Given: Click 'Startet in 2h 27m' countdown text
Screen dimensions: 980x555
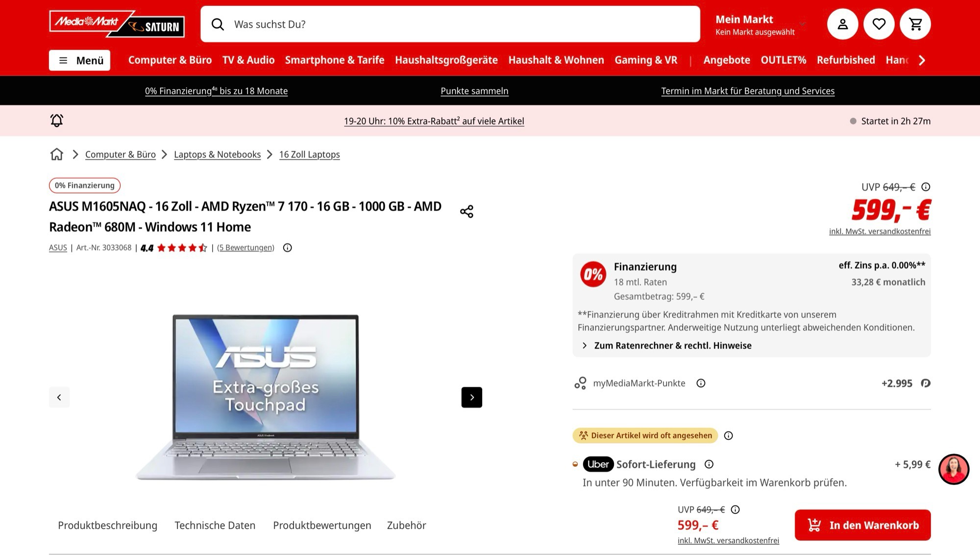Looking at the screenshot, I should 896,121.
